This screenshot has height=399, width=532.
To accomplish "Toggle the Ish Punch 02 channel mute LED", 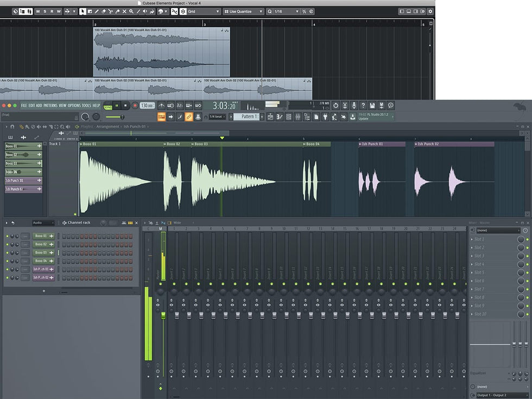I will pyautogui.click(x=7, y=277).
